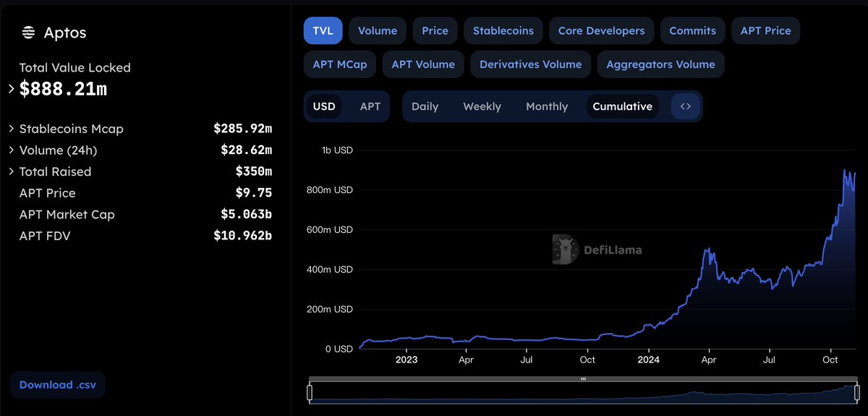The image size is (868, 416).
Task: Click the right handle of the range slider
Action: [x=858, y=393]
